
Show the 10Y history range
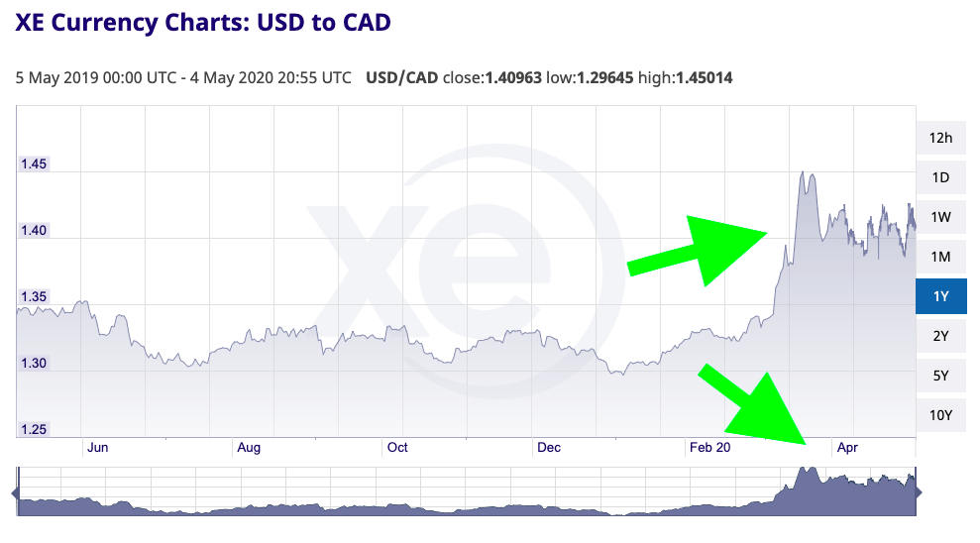(940, 415)
